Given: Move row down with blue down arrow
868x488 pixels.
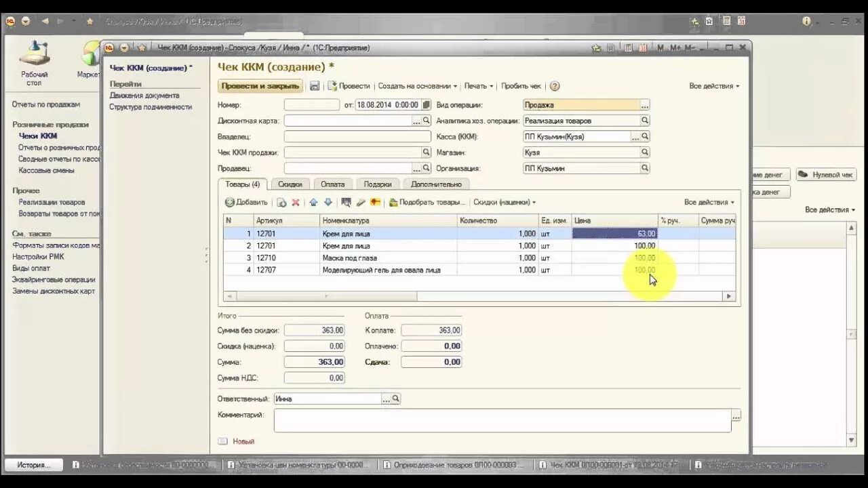Looking at the screenshot, I should 328,202.
